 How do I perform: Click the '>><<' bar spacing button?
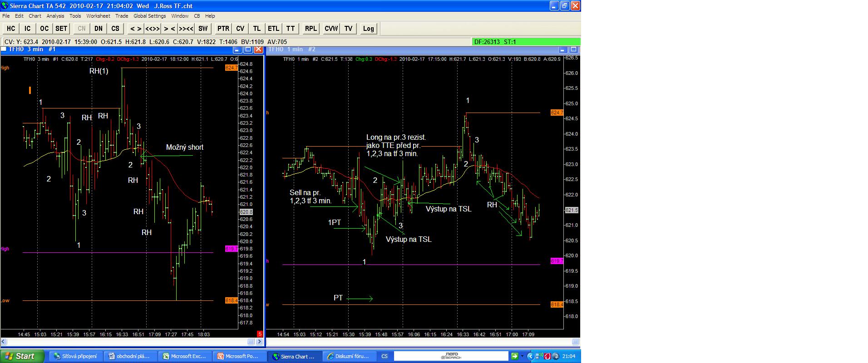tap(186, 29)
